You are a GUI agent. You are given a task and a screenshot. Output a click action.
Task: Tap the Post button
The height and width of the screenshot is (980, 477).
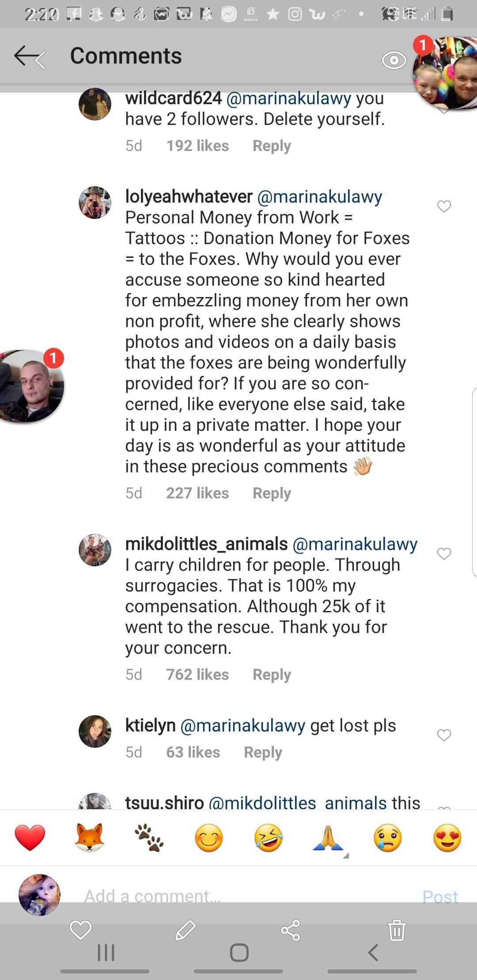[440, 896]
